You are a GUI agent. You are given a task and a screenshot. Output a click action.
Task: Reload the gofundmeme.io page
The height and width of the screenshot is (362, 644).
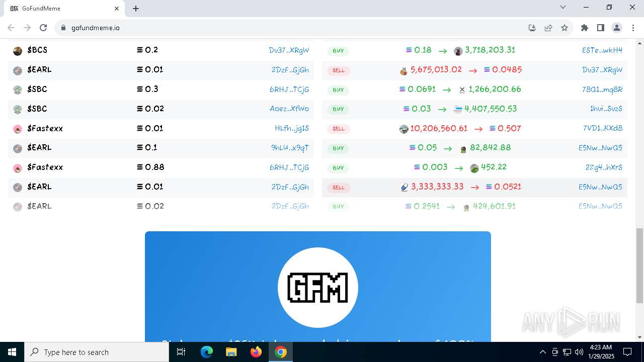point(43,28)
